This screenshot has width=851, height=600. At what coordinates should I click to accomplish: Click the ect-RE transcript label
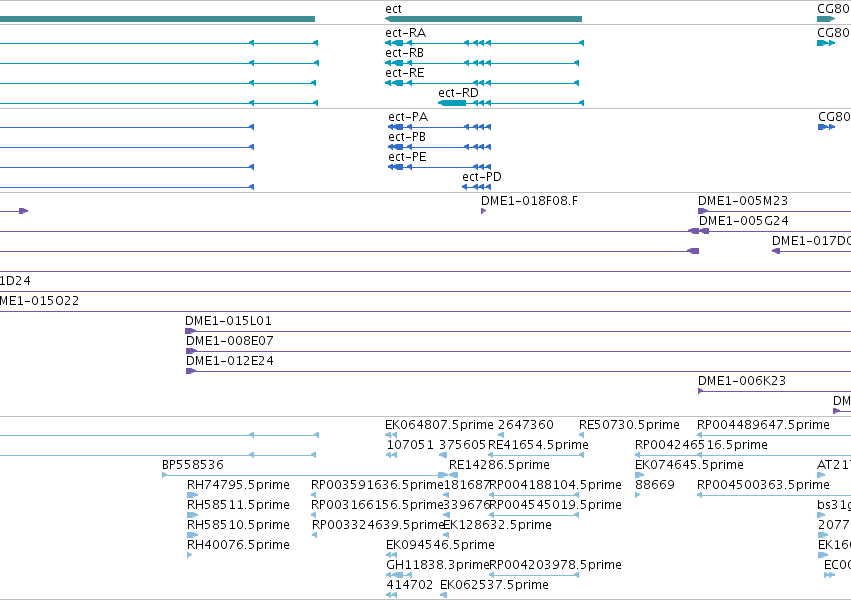pos(405,73)
